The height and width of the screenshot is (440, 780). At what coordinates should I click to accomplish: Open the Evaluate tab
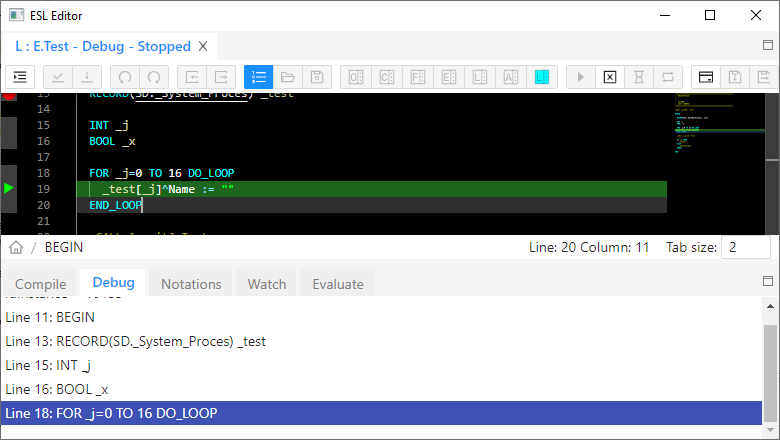click(x=337, y=284)
